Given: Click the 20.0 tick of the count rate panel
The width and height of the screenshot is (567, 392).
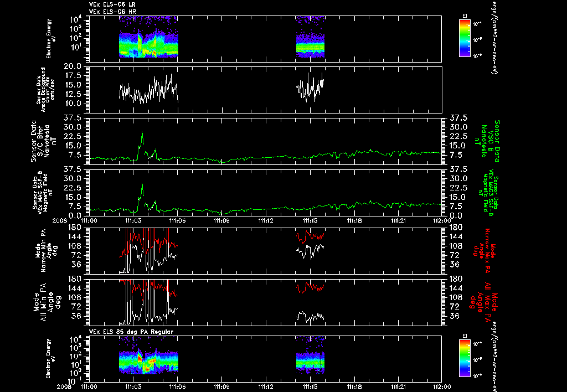Looking at the screenshot, I should (x=73, y=66).
